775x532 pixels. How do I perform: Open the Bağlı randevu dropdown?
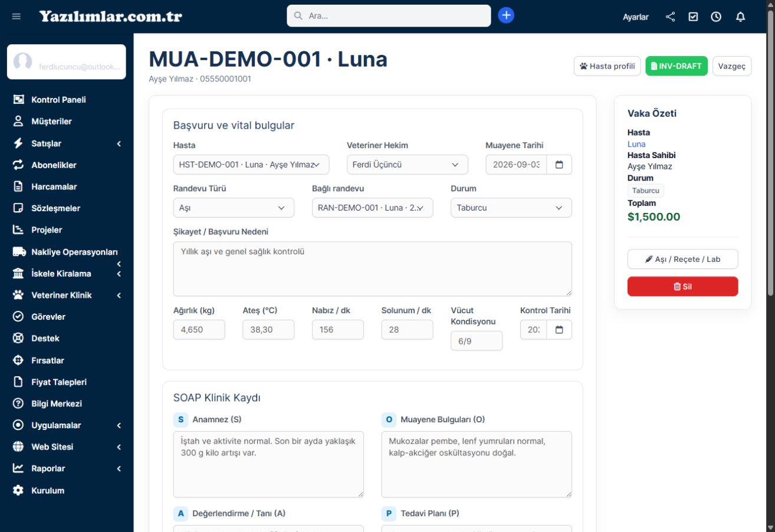[373, 208]
